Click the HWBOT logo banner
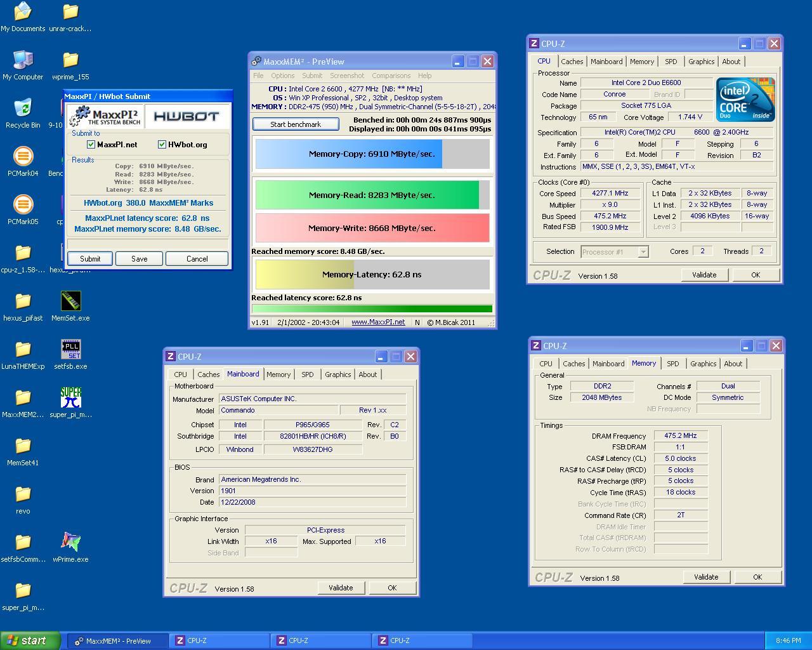812x650 pixels. (187, 116)
